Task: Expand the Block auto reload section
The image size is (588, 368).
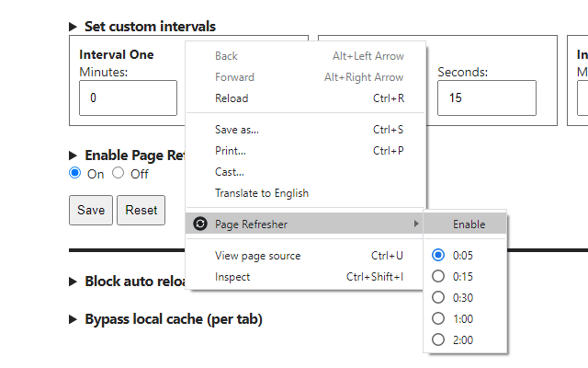Action: pyautogui.click(x=73, y=282)
